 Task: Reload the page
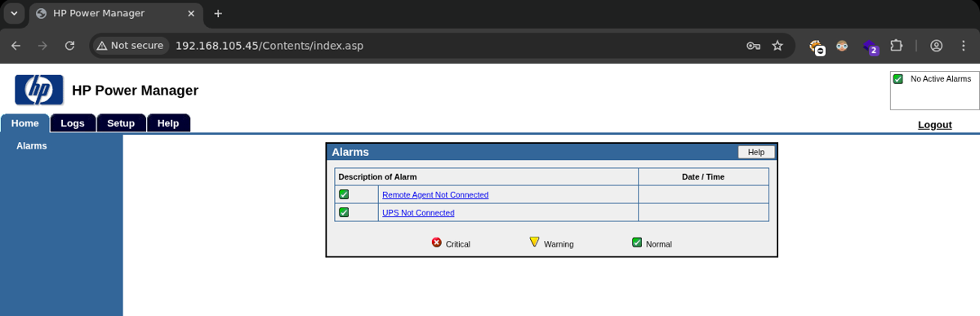70,46
